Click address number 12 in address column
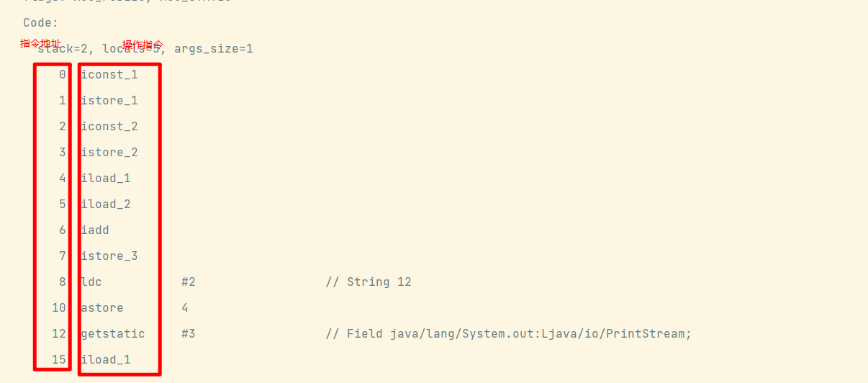This screenshot has height=383, width=868. pos(59,333)
